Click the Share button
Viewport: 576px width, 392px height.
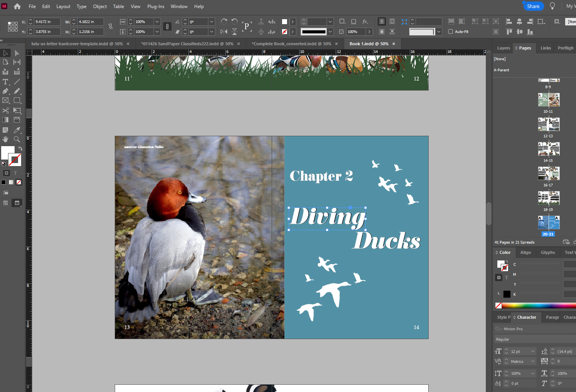pos(533,6)
